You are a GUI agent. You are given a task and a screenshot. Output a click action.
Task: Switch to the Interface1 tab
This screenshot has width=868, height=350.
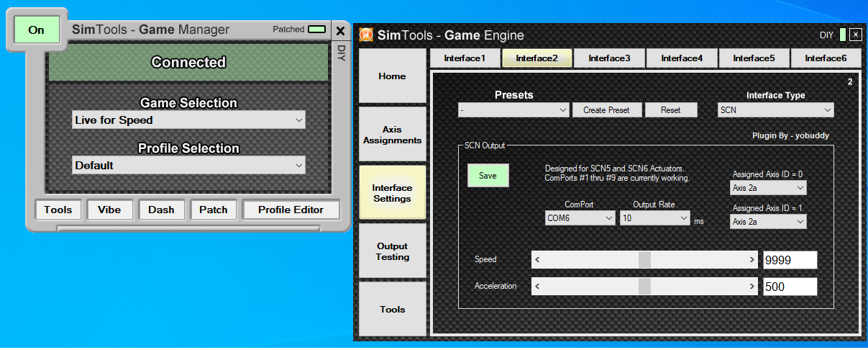[x=465, y=58]
